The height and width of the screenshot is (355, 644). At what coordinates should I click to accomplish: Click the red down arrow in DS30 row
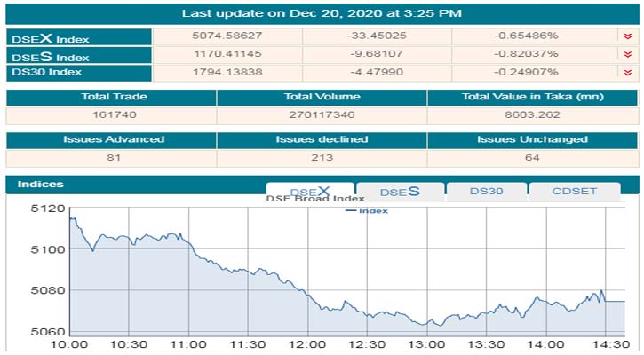click(x=628, y=73)
